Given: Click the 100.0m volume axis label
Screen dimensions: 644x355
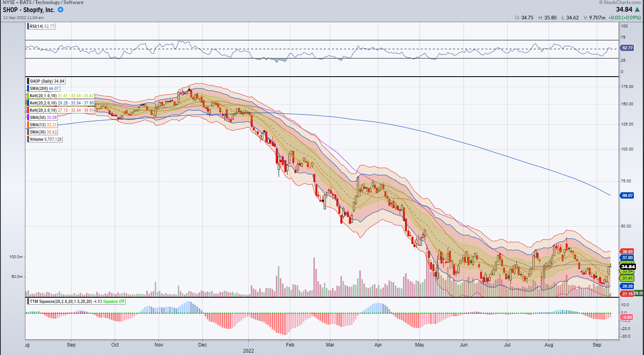Looking at the screenshot, I should (x=16, y=257).
